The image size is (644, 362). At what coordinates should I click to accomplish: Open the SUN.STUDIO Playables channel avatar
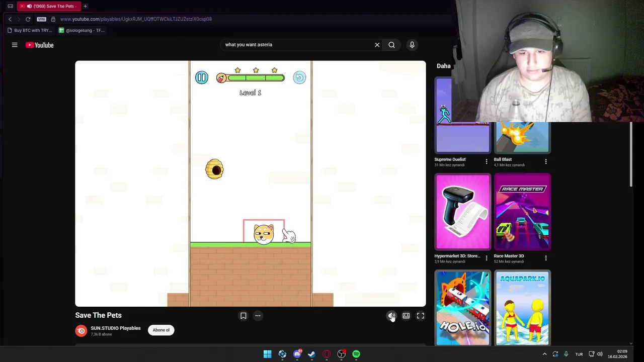pos(81,331)
